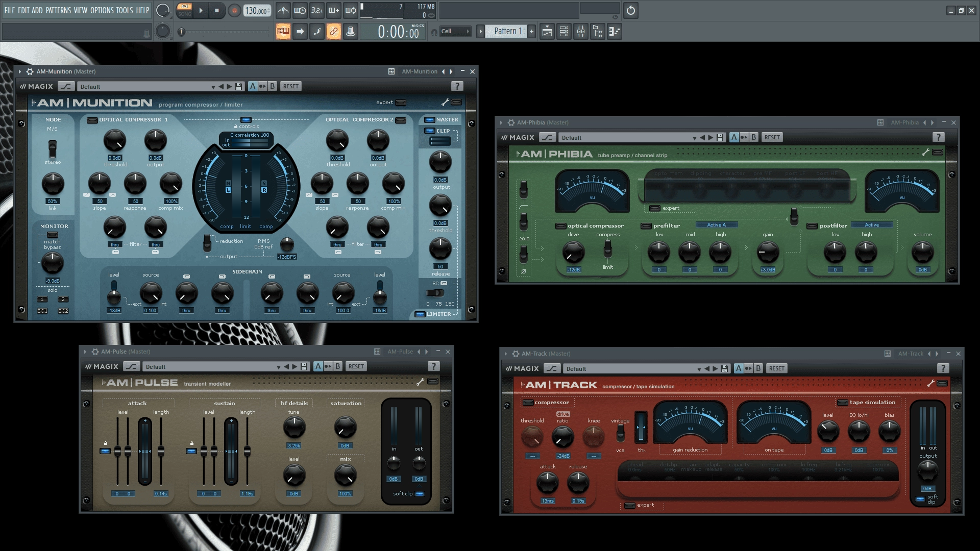Image resolution: width=980 pixels, height=551 pixels.
Task: Click RESET in AM-Track
Action: pos(777,368)
